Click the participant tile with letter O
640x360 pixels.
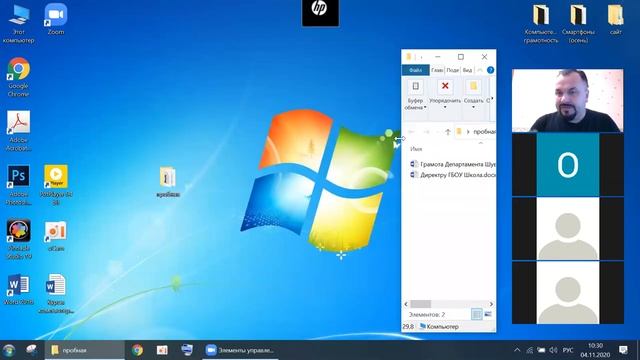(x=568, y=165)
